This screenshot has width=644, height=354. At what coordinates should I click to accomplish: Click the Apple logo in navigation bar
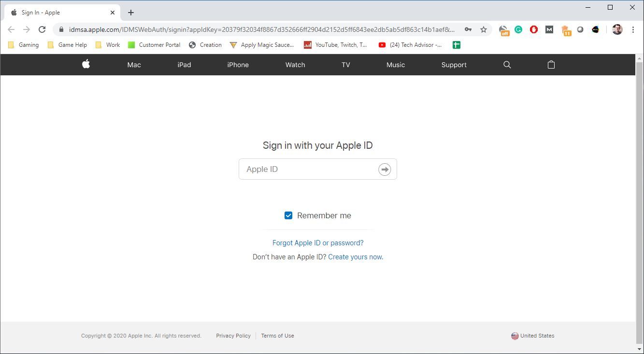(x=86, y=64)
